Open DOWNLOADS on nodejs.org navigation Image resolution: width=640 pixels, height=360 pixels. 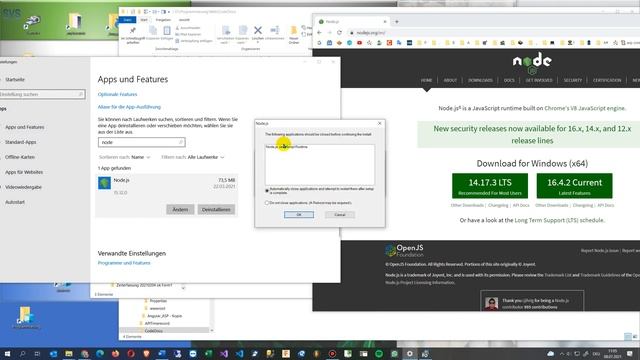pos(480,80)
